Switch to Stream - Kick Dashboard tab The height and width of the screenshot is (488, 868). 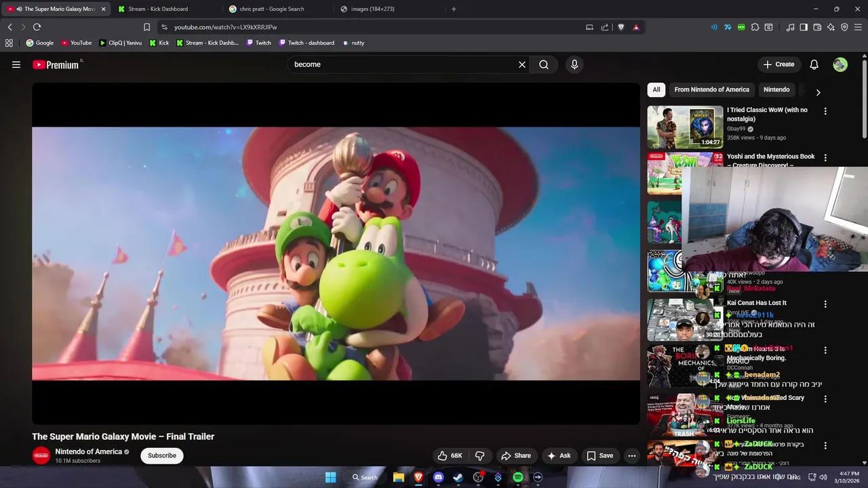pyautogui.click(x=165, y=9)
